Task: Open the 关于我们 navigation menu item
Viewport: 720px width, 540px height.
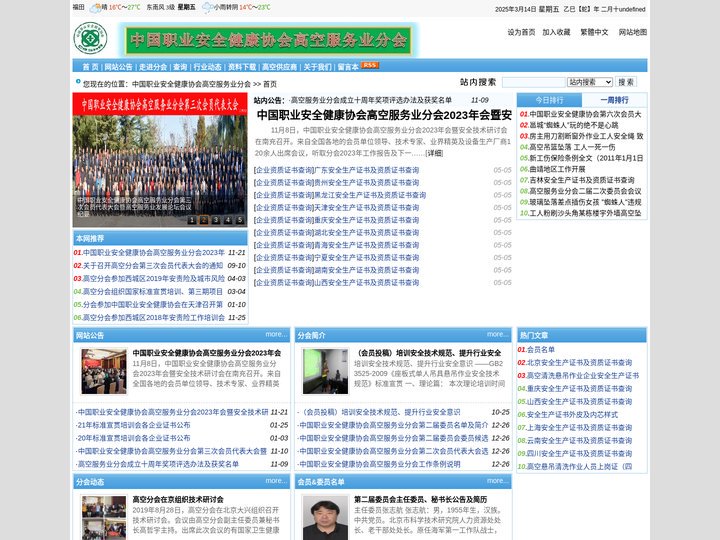Action: (317, 67)
